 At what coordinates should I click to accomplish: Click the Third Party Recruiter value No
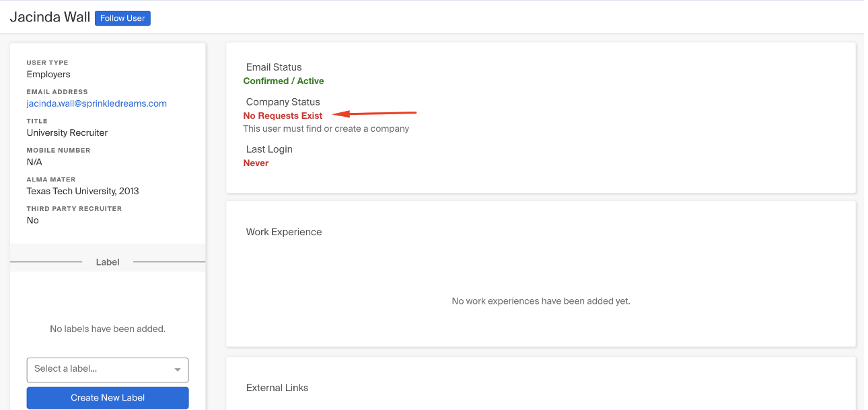[x=33, y=220]
